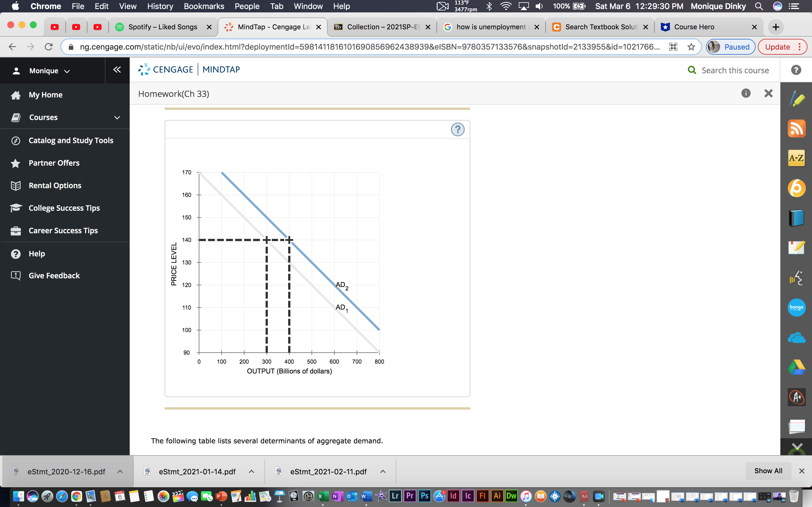
Task: Bookmark this page with the star icon
Action: [691, 47]
